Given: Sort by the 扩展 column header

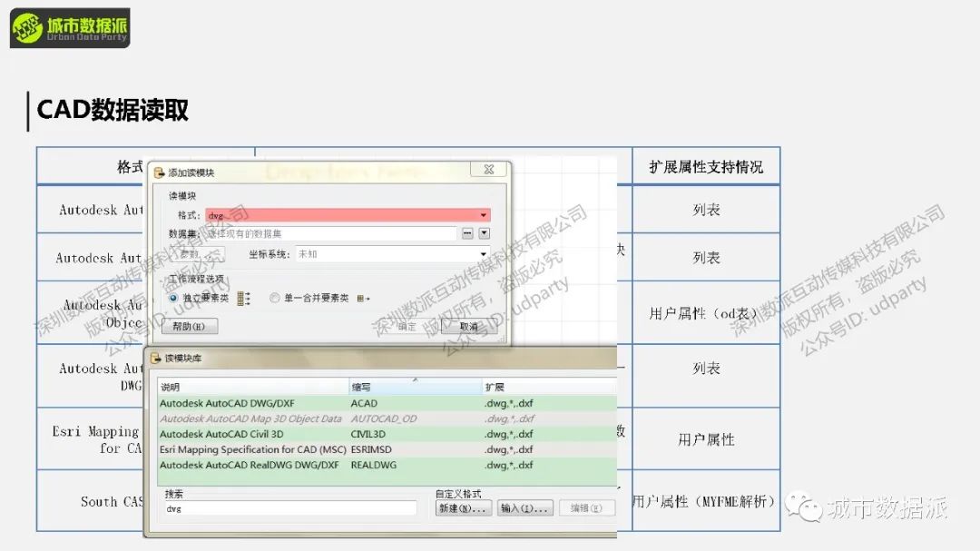Looking at the screenshot, I should (549, 387).
